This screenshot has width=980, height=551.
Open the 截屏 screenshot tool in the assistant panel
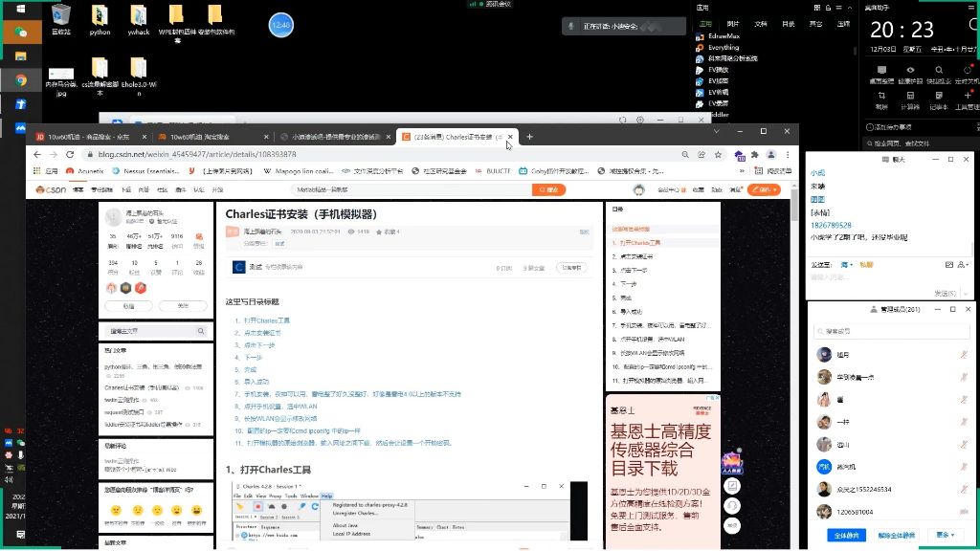[881, 99]
